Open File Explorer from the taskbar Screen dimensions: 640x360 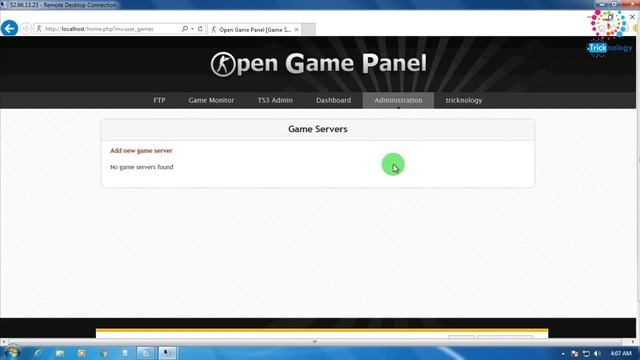60,353
